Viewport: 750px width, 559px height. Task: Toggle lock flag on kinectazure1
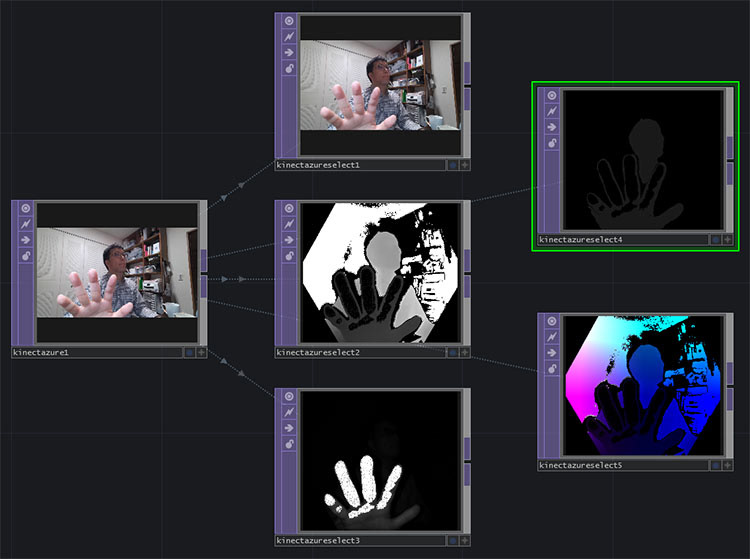26,255
